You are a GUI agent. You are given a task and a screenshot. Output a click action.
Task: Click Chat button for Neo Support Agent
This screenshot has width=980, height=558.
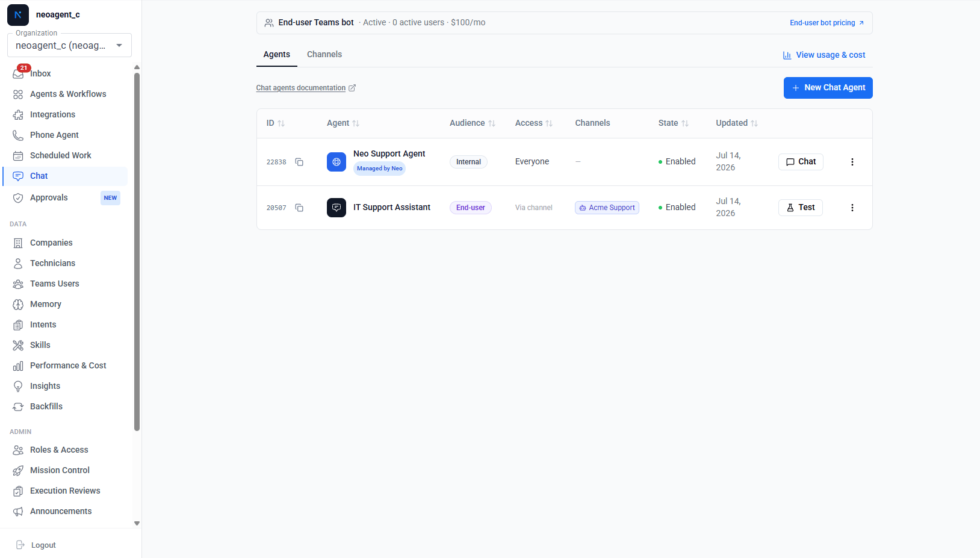click(x=801, y=162)
